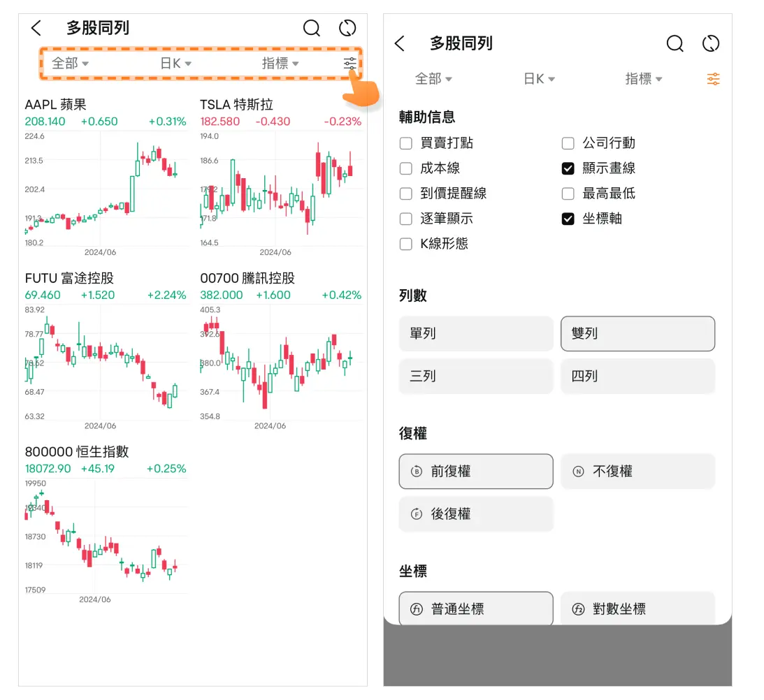This screenshot has width=764, height=700.
Task: Tap the back arrow in right panel
Action: [x=400, y=43]
